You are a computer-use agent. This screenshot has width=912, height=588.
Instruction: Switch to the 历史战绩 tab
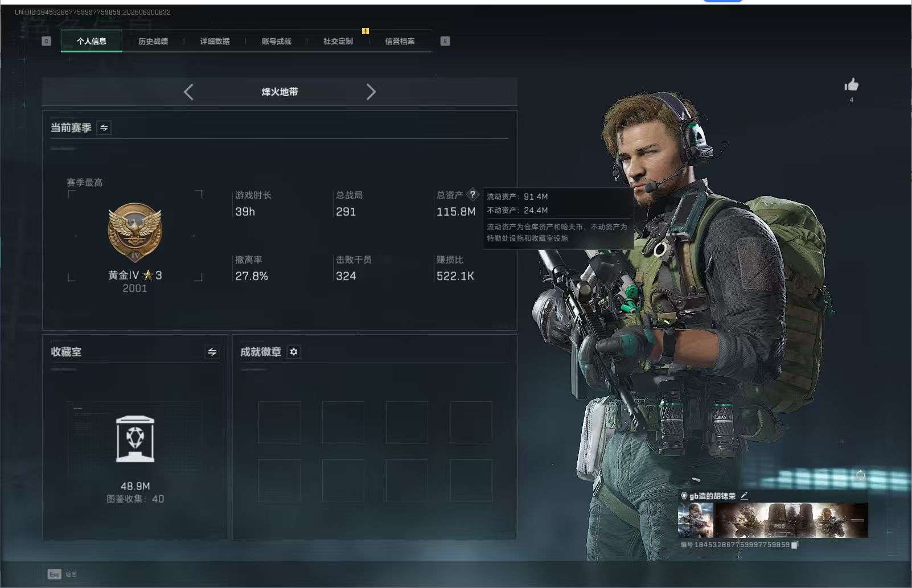click(x=153, y=41)
